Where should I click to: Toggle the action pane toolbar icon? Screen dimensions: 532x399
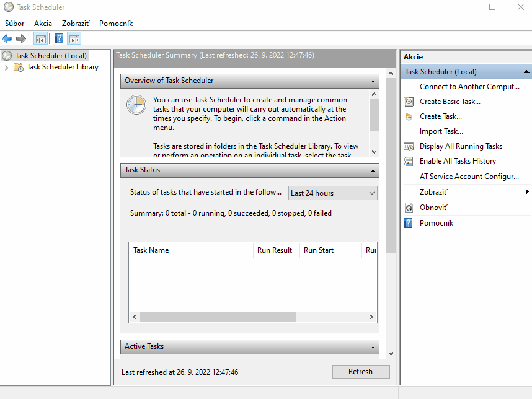[x=74, y=38]
